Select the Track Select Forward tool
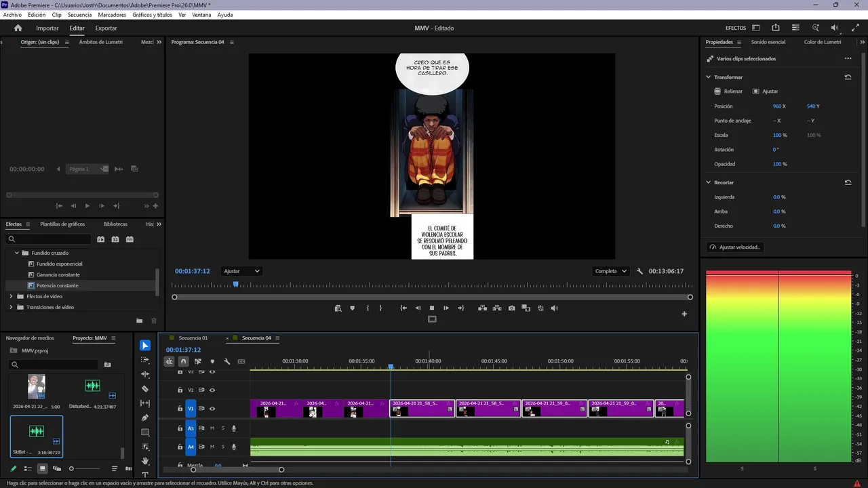Screen dimensions: 868x488 pos(145,360)
